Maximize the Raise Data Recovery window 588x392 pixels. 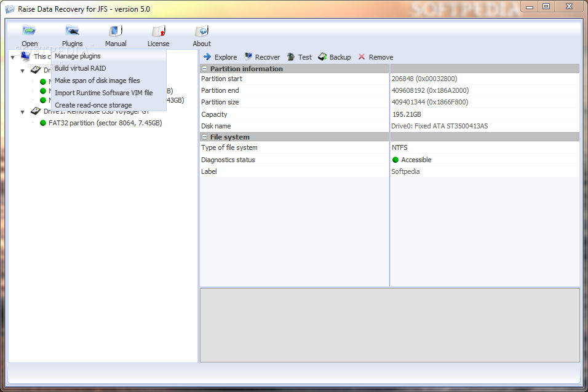click(x=546, y=6)
